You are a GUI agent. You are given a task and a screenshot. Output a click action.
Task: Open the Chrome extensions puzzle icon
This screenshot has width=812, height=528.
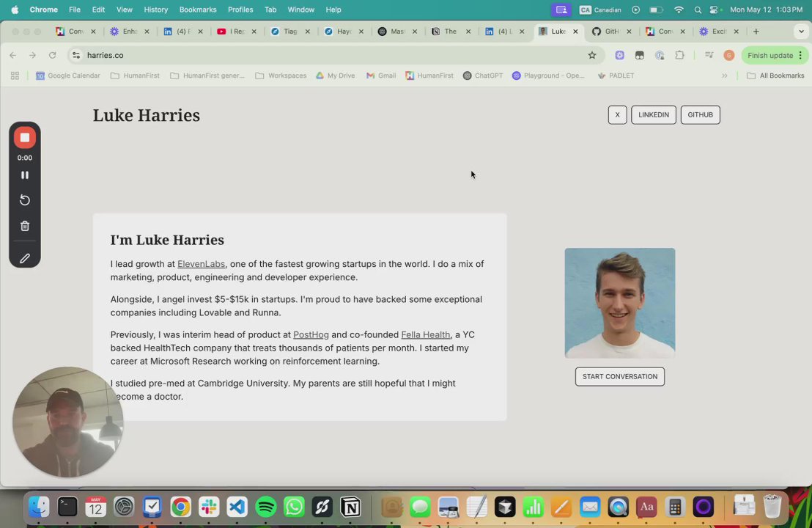(x=679, y=56)
